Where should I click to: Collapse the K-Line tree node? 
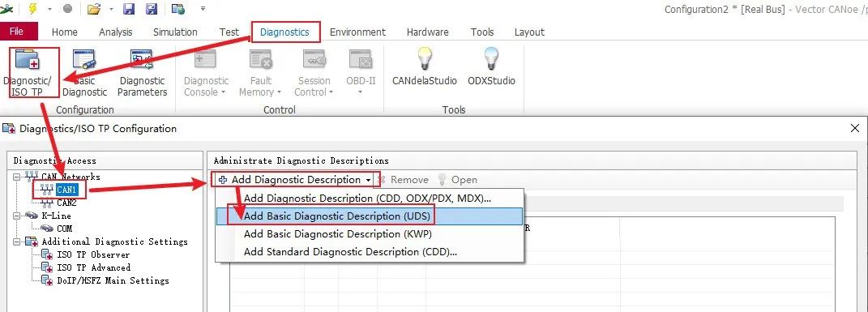[17, 216]
